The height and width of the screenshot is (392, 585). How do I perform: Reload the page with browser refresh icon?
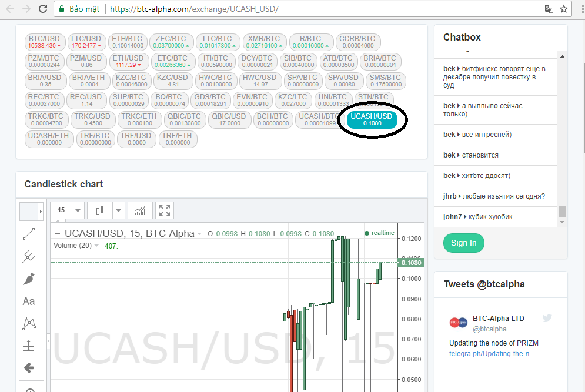tap(43, 9)
